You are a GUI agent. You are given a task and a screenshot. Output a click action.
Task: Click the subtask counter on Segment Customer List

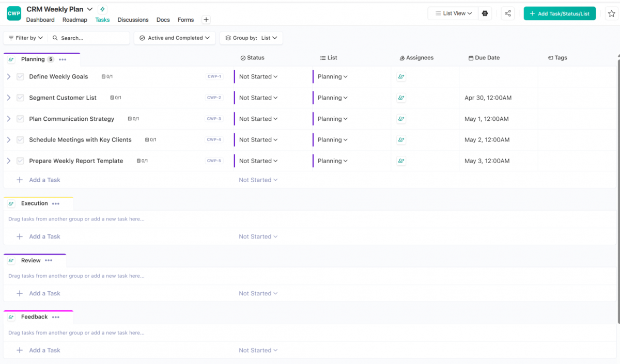coord(115,98)
